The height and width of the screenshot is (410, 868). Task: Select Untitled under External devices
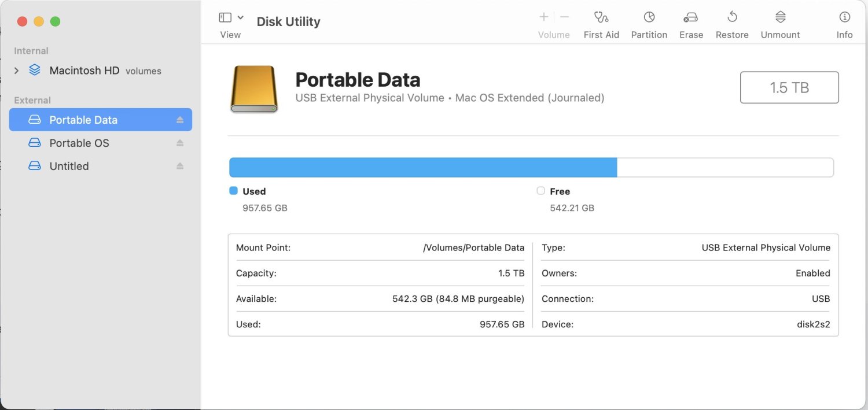point(69,166)
